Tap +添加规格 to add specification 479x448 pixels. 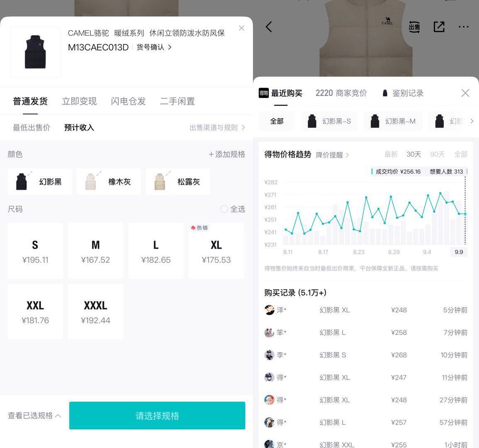coord(227,154)
